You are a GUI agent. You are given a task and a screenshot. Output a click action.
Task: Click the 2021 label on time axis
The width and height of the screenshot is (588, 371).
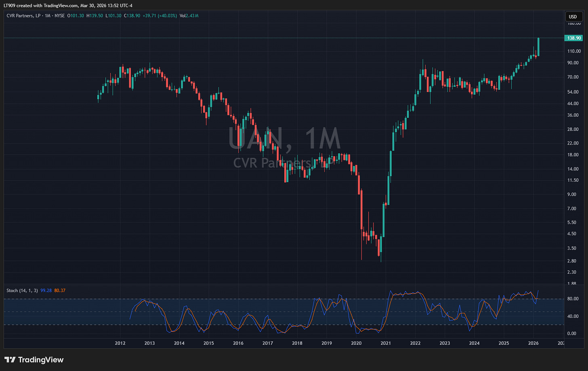click(386, 343)
